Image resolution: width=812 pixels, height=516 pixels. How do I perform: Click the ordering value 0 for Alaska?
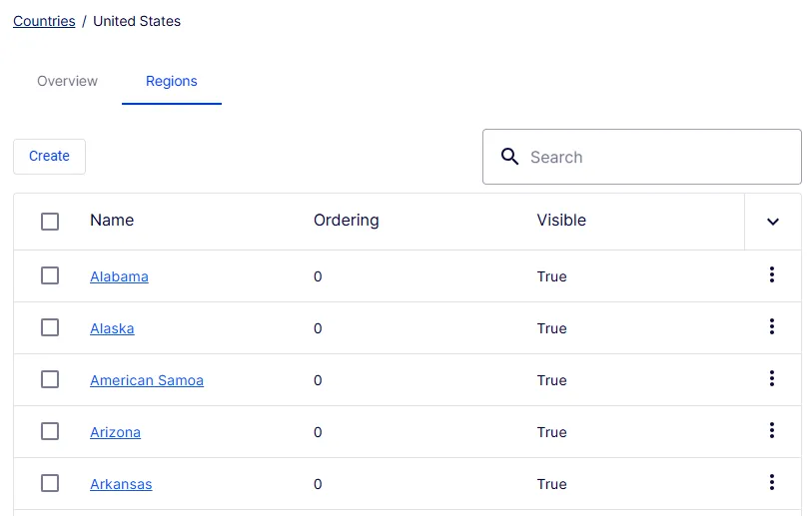[318, 328]
